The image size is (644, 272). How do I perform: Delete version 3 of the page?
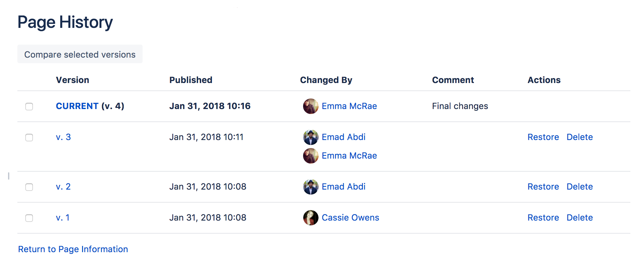(x=580, y=137)
